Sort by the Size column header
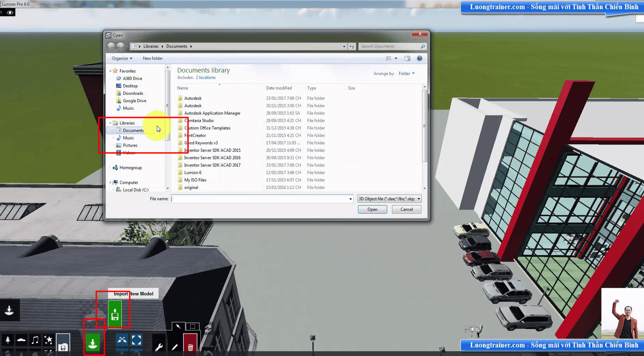Image resolution: width=644 pixels, height=356 pixels. [x=351, y=88]
